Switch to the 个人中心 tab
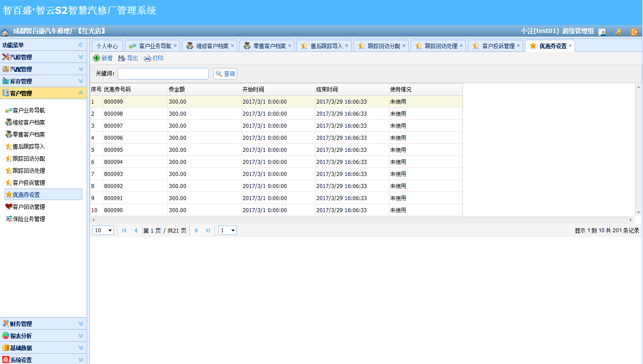 tap(107, 46)
